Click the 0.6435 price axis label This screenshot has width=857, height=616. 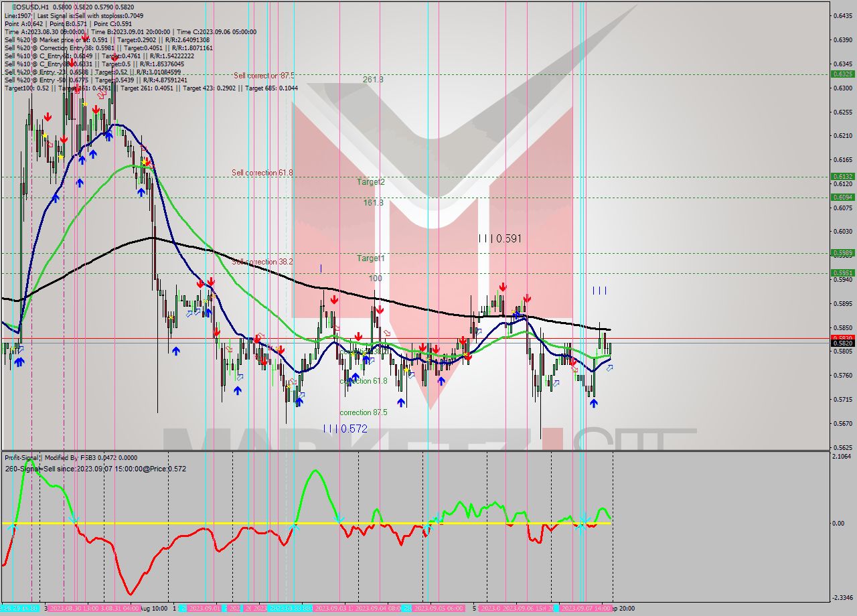(x=842, y=15)
